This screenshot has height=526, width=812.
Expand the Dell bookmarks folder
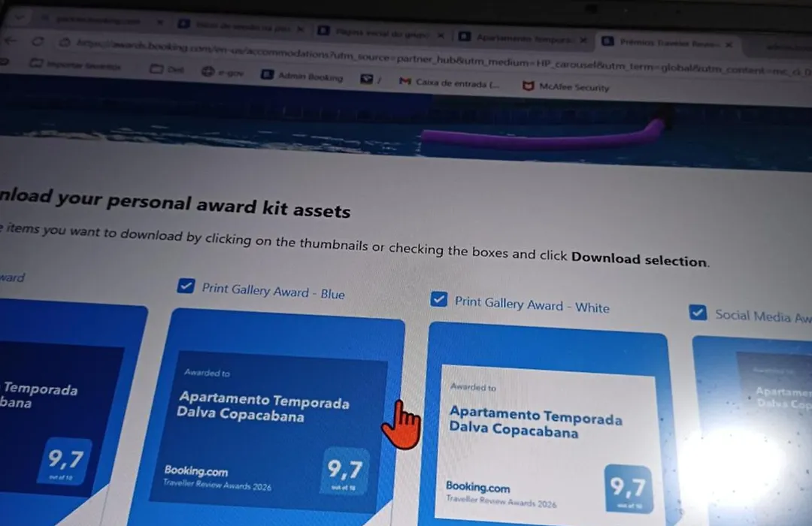point(167,69)
